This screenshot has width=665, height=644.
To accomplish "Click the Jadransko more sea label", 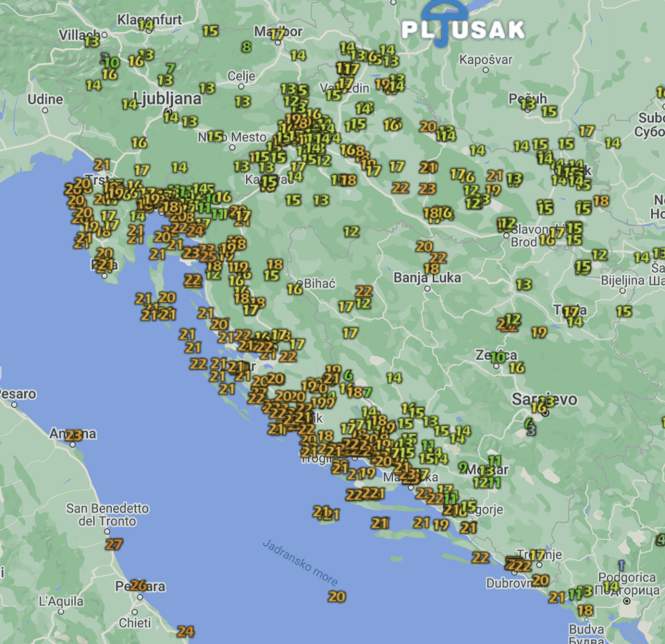I will [x=300, y=562].
